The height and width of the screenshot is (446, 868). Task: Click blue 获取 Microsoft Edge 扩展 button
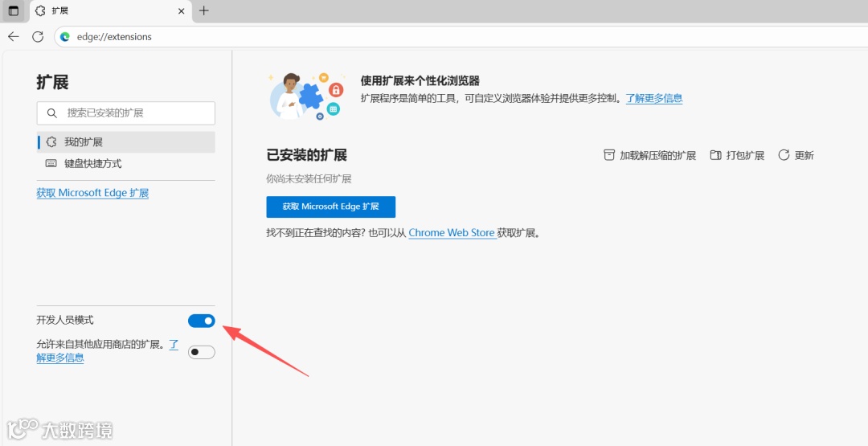pyautogui.click(x=331, y=207)
